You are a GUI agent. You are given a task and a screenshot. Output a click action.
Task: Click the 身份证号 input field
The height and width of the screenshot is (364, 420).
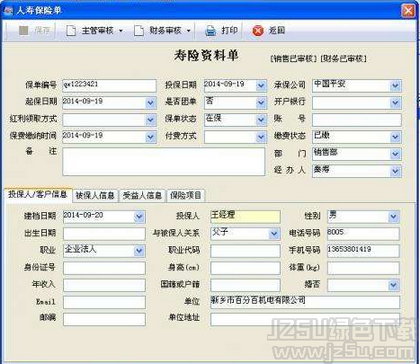point(104,268)
